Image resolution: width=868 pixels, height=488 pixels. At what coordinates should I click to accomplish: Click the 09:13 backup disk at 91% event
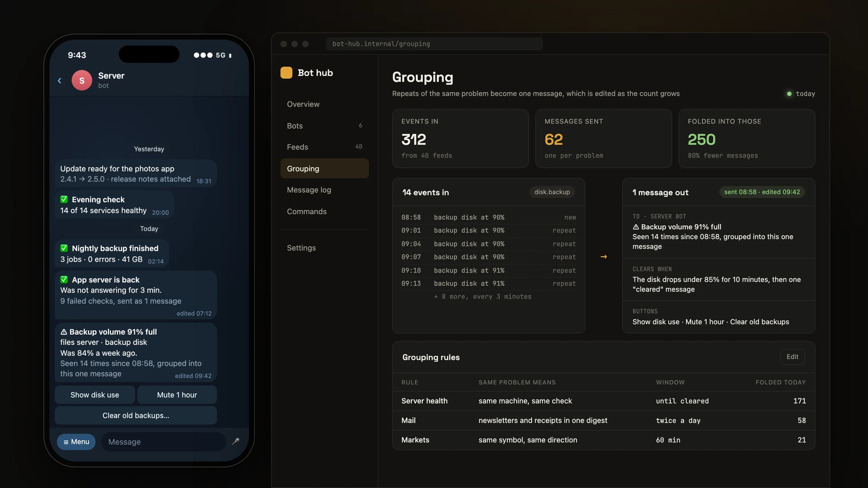point(489,284)
